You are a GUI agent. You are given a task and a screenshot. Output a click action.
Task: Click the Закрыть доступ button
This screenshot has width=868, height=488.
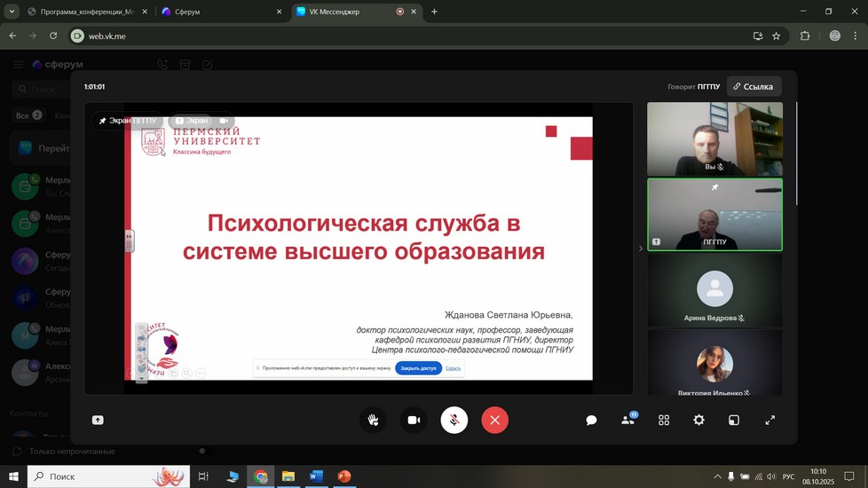[418, 367]
